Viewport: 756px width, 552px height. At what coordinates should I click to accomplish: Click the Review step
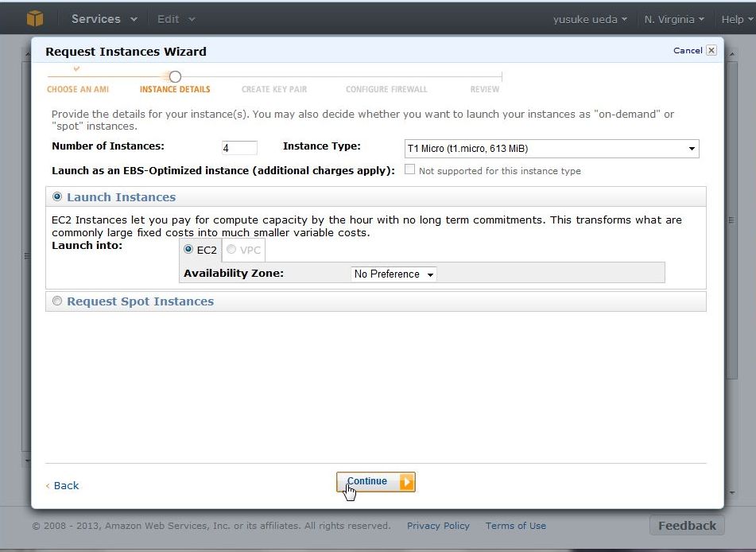[485, 89]
